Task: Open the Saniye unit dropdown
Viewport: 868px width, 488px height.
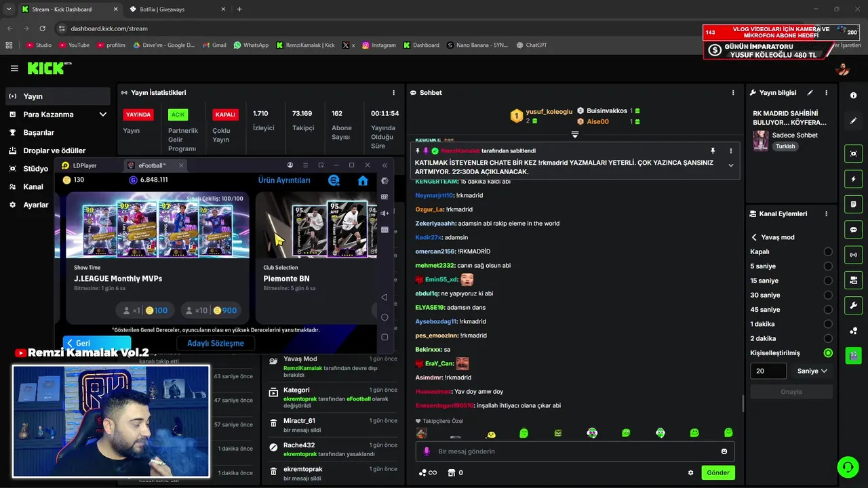Action: [x=812, y=371]
